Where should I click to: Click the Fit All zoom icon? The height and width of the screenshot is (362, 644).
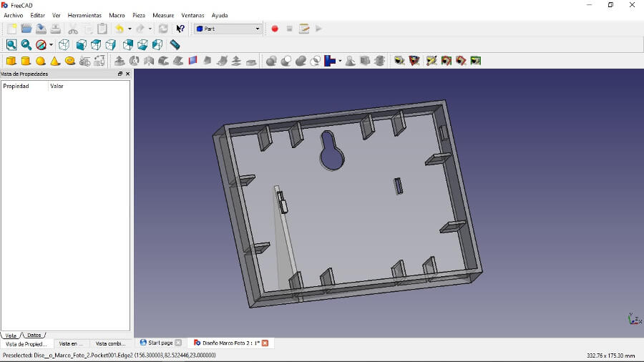point(11,44)
